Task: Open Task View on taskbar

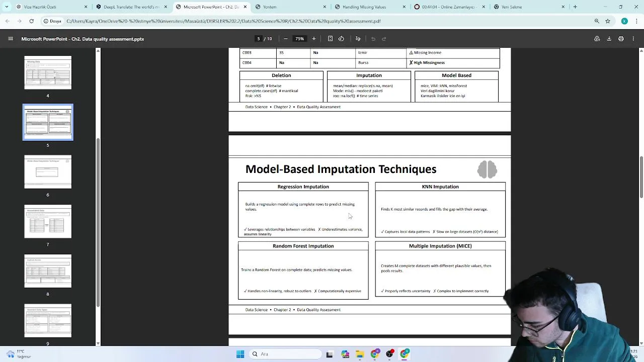Action: click(x=330, y=354)
